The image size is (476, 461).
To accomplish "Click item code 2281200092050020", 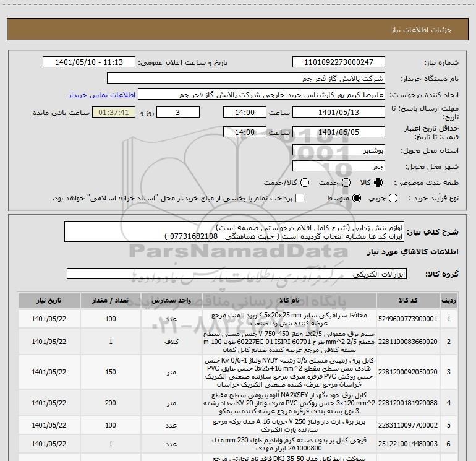I will (408, 372).
